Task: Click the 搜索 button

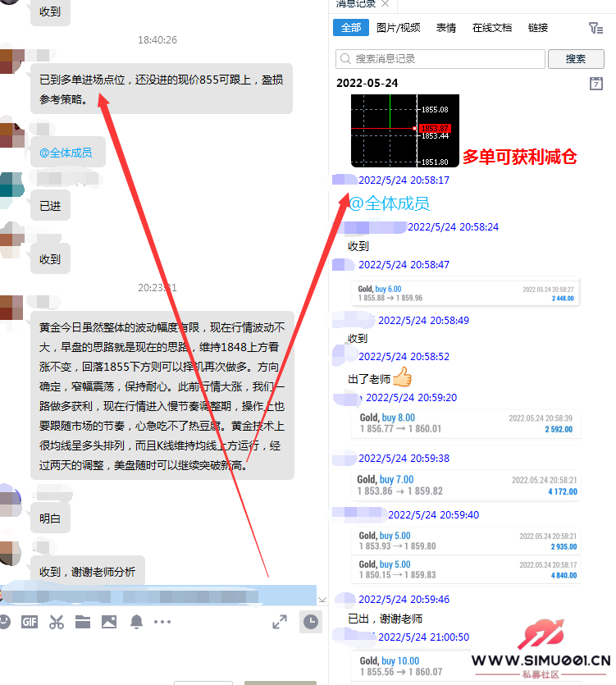Action: point(576,59)
